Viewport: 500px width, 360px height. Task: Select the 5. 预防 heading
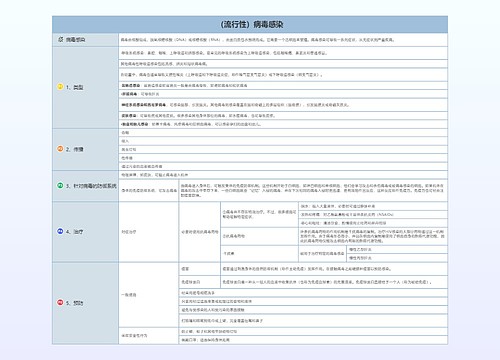tap(85, 303)
